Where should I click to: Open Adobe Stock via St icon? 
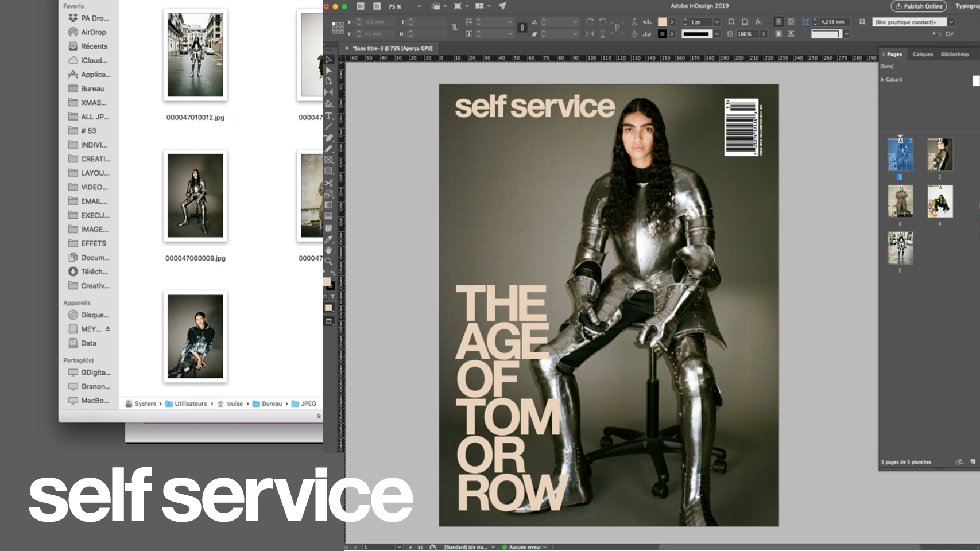click(x=377, y=6)
